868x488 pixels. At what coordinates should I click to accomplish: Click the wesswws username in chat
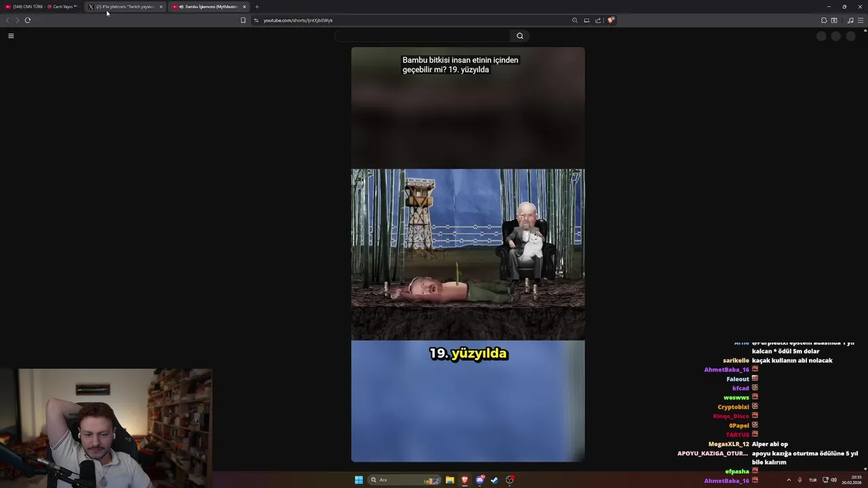(736, 398)
